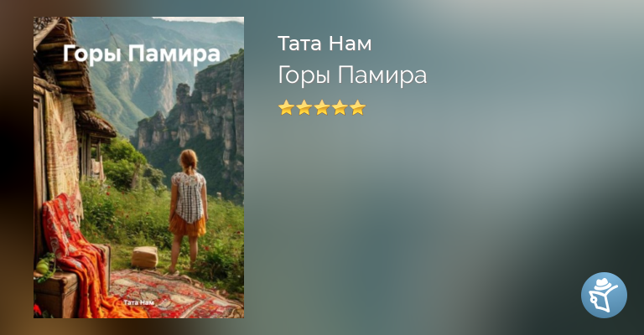Click the beige cushion on the grass

(x=144, y=257)
